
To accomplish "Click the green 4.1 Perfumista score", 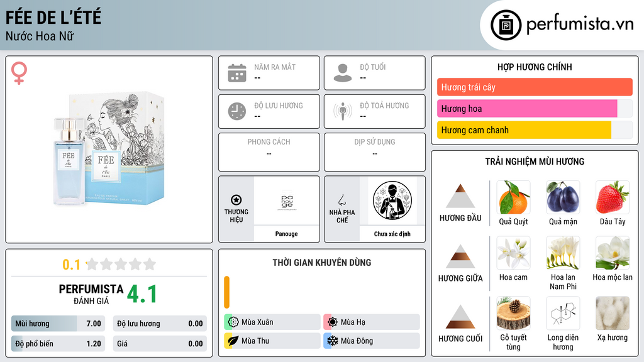I will click(x=142, y=294).
